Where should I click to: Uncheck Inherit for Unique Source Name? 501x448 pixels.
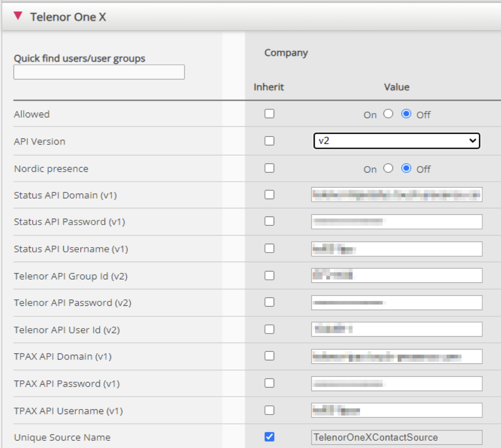coord(269,437)
